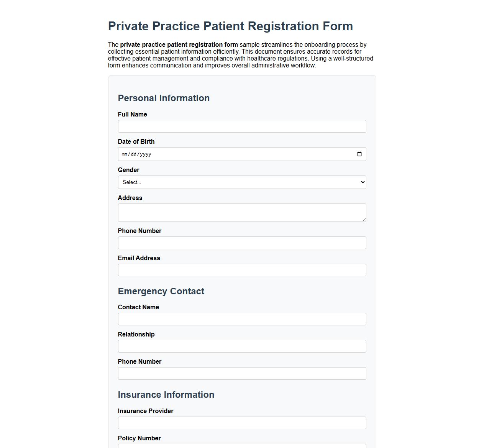Screen dimensions: 484x448
Task: Click the Contact Name field under Emergency Contact
Action: point(242,319)
